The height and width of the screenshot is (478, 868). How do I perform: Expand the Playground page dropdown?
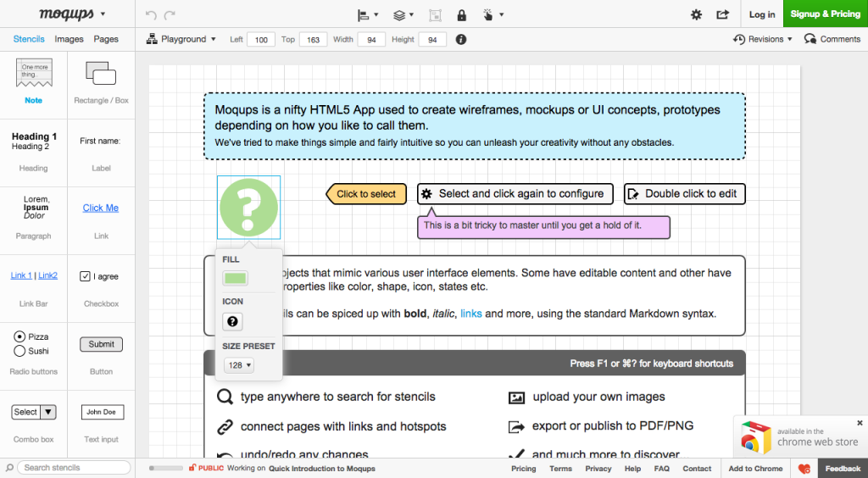[x=181, y=39]
